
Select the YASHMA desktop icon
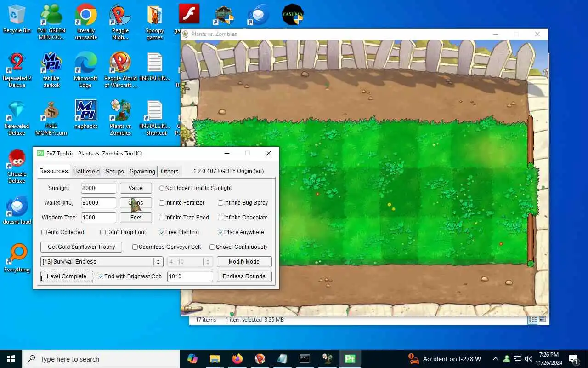click(293, 14)
